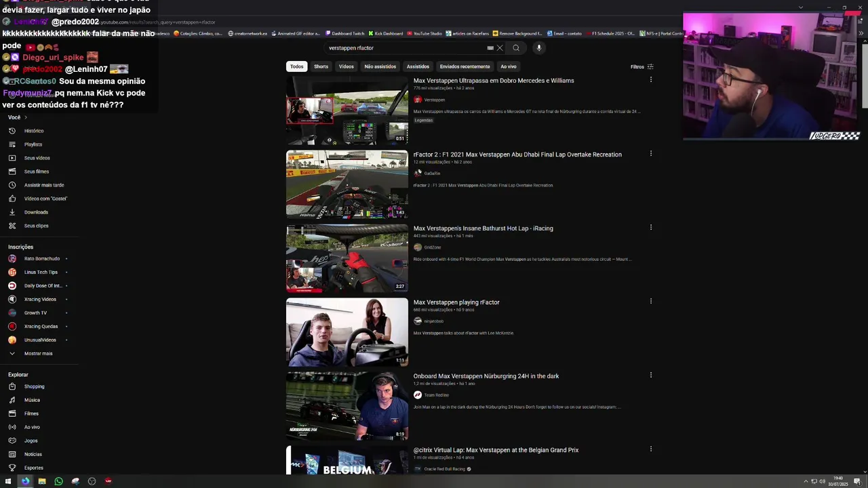Open articles on RaceFans bookmark
The width and height of the screenshot is (868, 488).
[467, 33]
